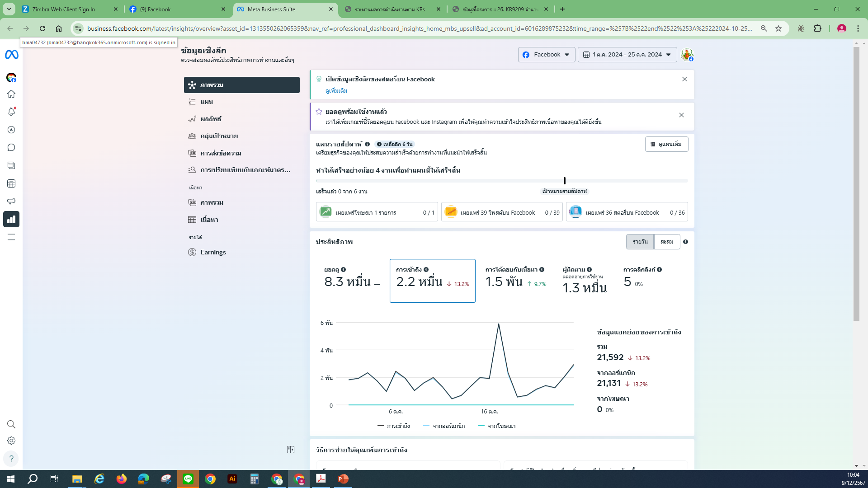
Task: Open the Chrome tab search dropdown
Action: coord(9,9)
